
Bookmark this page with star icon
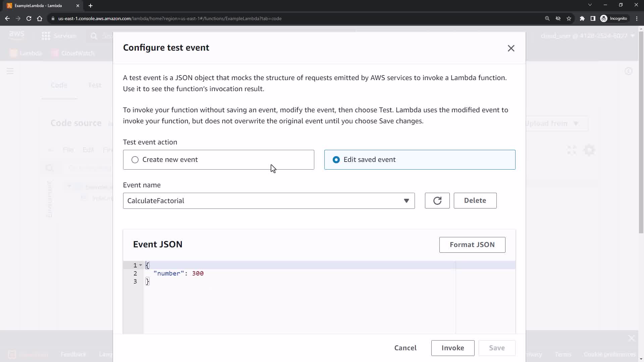[569, 18]
